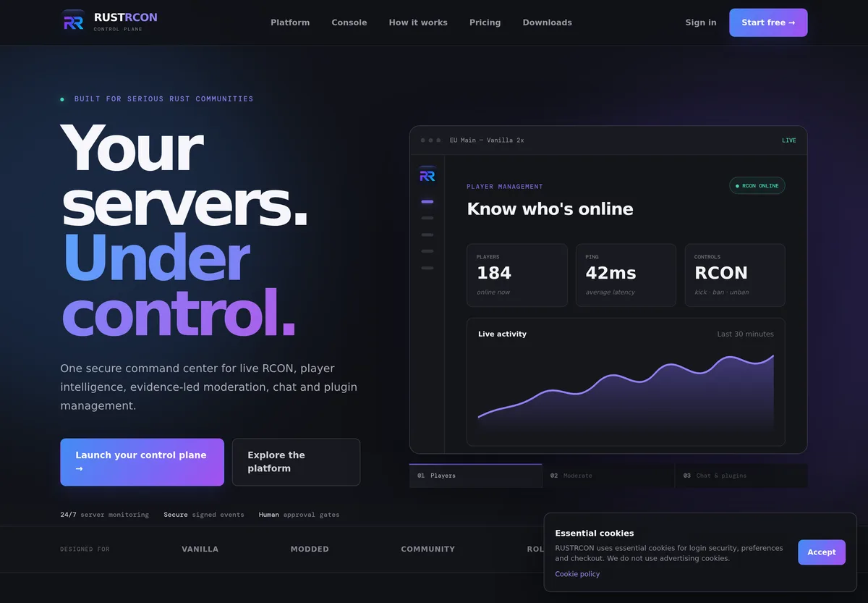Click 'kick · ban · unban' caption

(722, 292)
